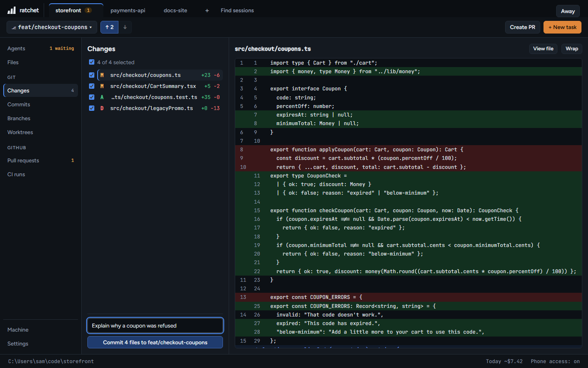Uncheck coupons.test.ts file checkbox
This screenshot has width=588, height=368.
(x=91, y=97)
